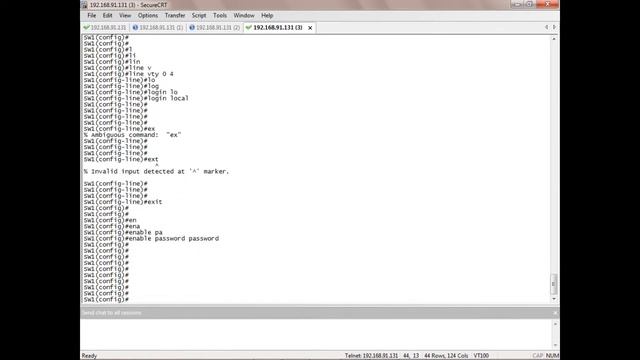Close the chat window panel
Image resolution: width=640 pixels, height=360 pixels.
[x=555, y=313]
